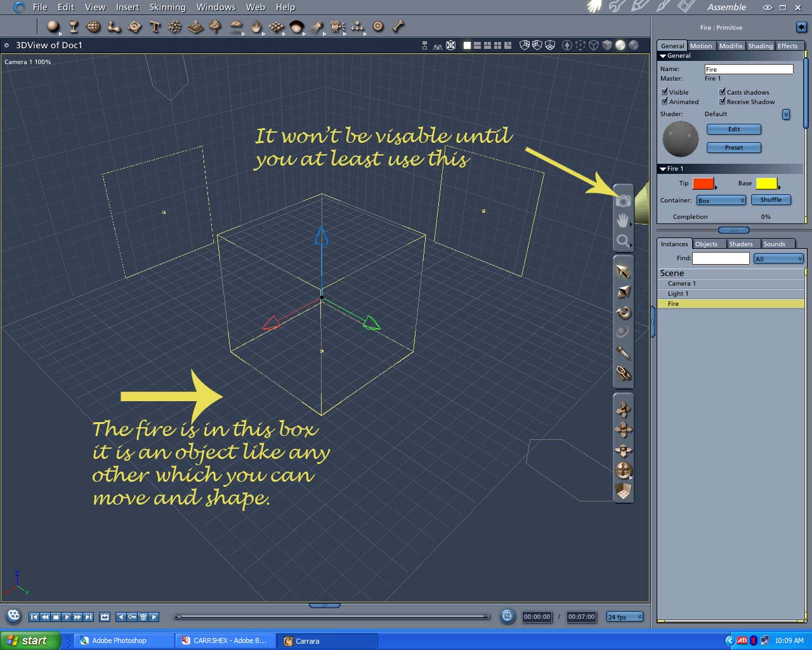Open the Container Box dropdown

[x=721, y=201]
